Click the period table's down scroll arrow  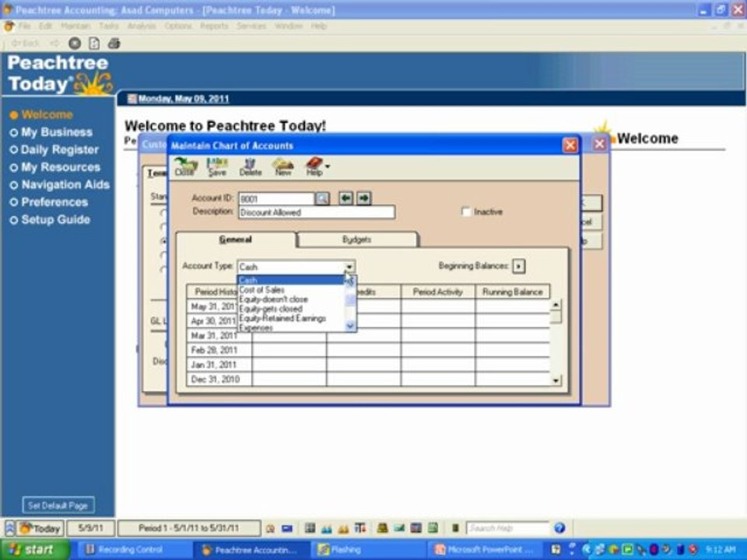click(556, 380)
